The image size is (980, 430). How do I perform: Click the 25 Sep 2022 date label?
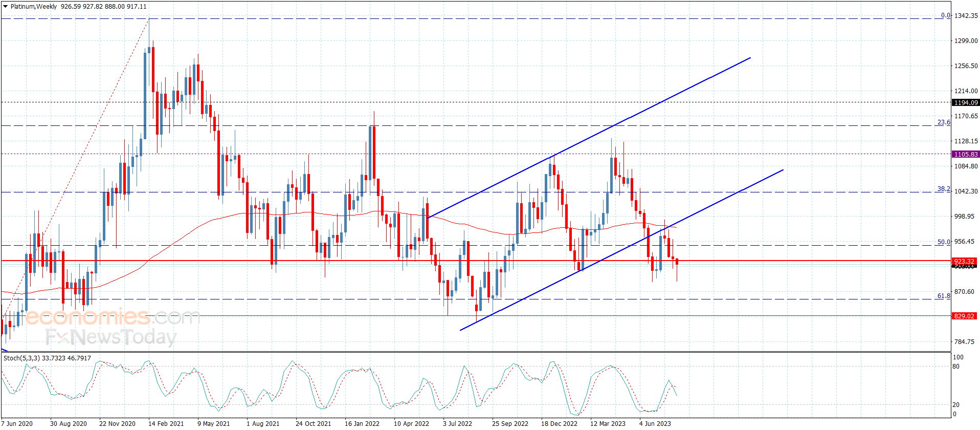pyautogui.click(x=510, y=423)
